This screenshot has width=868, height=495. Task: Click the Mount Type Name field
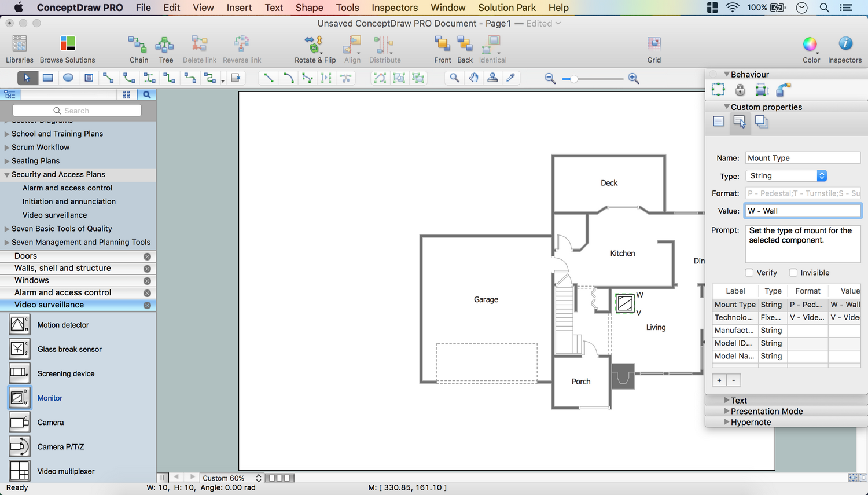pos(802,158)
